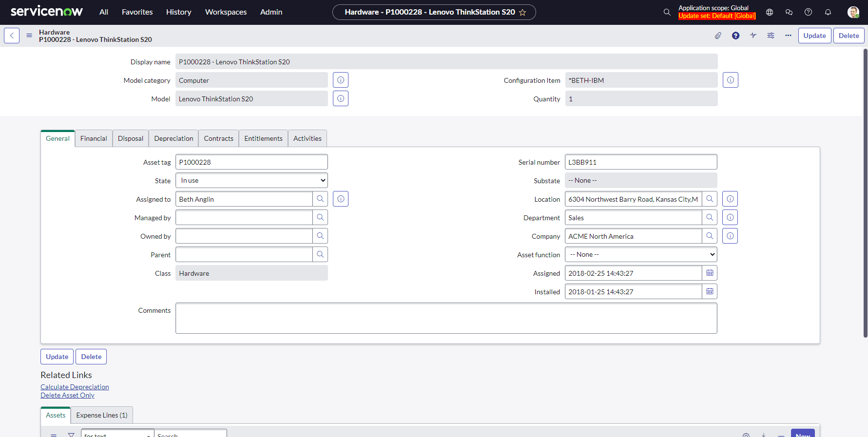Open the State dropdown
868x437 pixels.
coord(251,180)
